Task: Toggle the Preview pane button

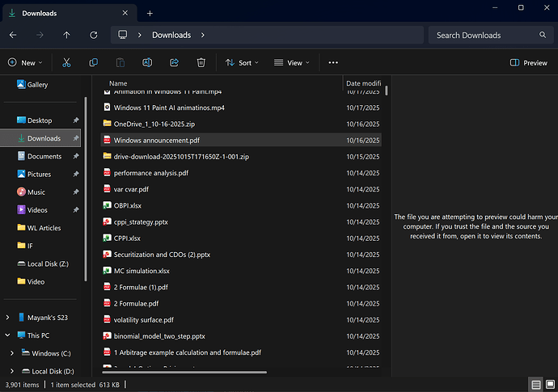Action: pos(529,62)
